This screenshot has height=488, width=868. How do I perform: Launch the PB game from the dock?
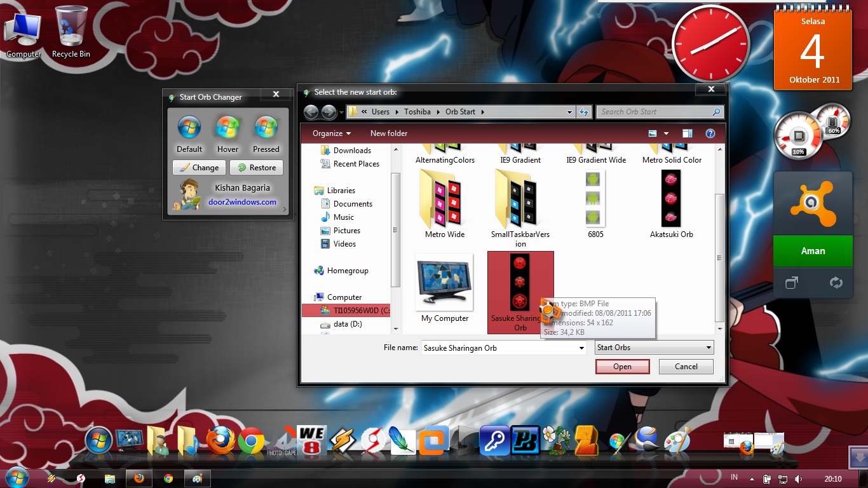[x=525, y=440]
